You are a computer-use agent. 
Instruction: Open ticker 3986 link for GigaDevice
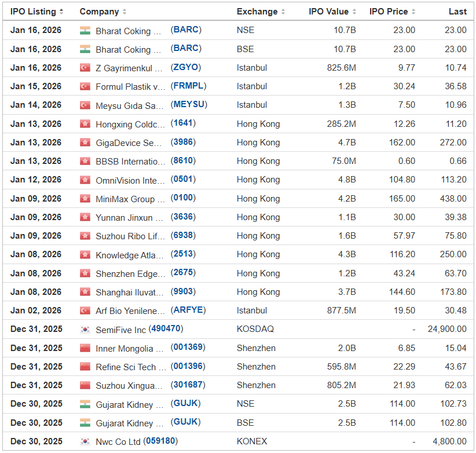coord(183,142)
